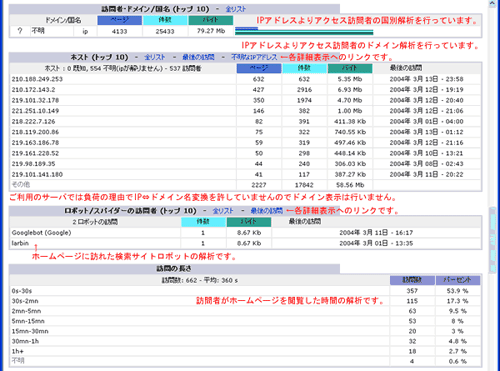The width and height of the screenshot is (500, 371).
Task: Open the full list link in the Hosts section
Action: 155,57
